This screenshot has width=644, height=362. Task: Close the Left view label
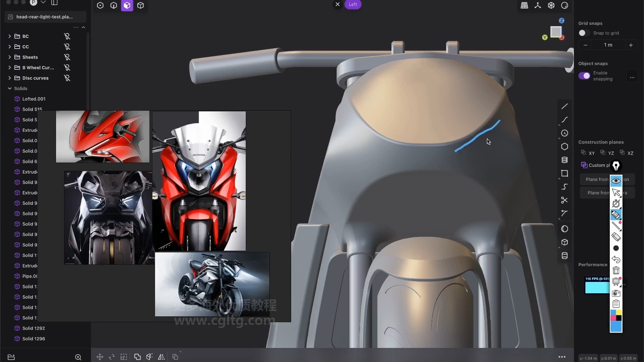[337, 4]
